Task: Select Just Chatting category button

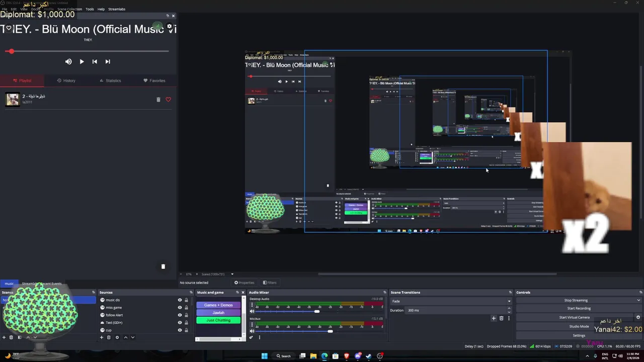Action: (218, 320)
